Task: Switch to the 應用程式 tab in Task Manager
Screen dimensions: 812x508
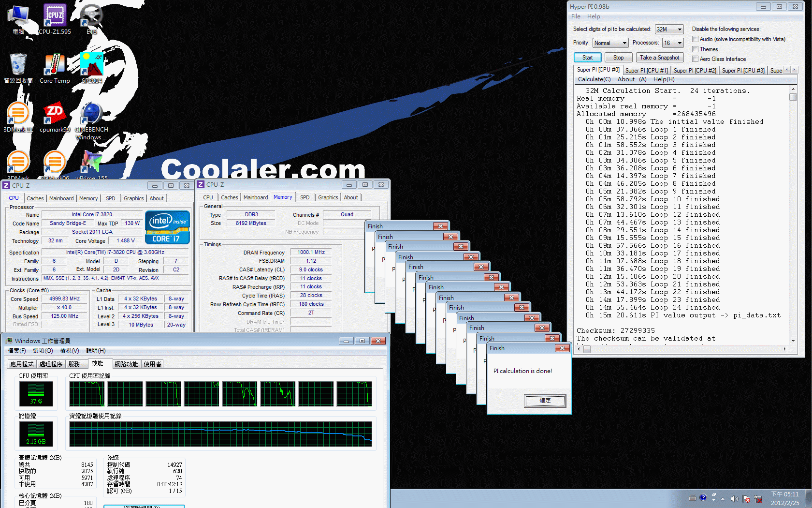Action: (x=22, y=364)
